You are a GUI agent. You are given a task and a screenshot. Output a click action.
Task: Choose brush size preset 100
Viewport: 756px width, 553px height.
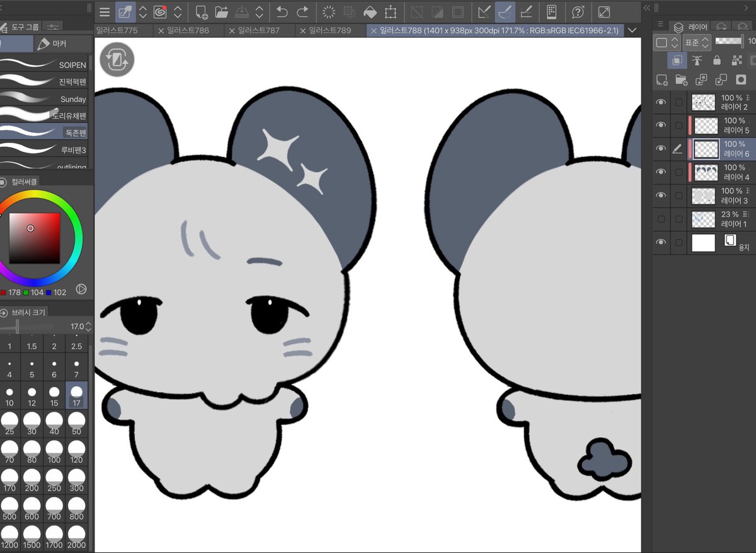coord(54,451)
